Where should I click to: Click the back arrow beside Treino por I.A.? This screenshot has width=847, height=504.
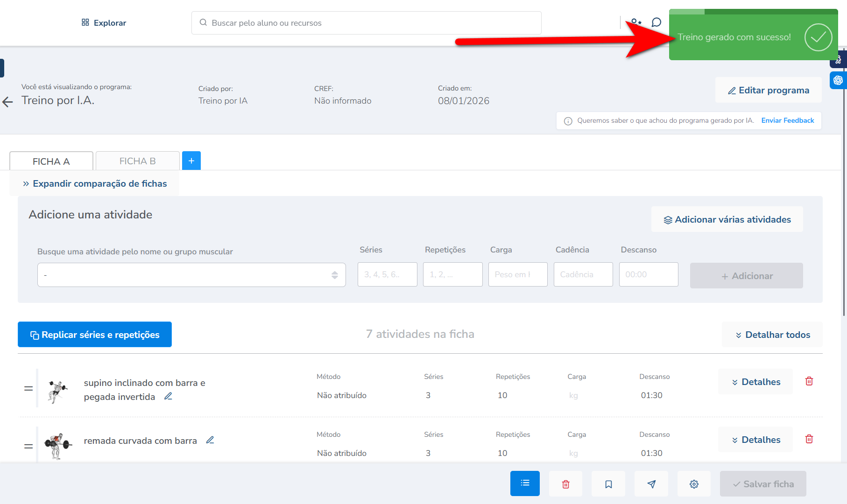(x=7, y=102)
